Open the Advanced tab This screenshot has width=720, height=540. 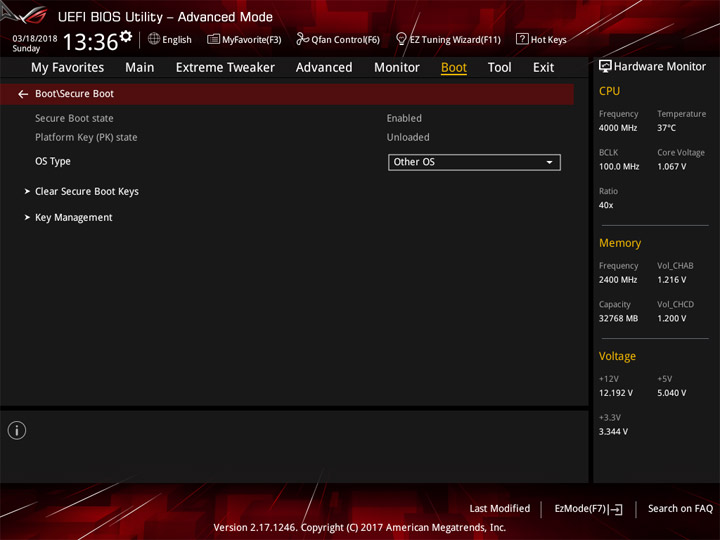click(324, 68)
